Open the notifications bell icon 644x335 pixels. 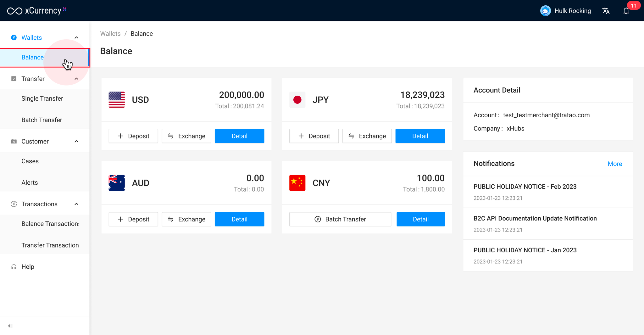tap(626, 11)
